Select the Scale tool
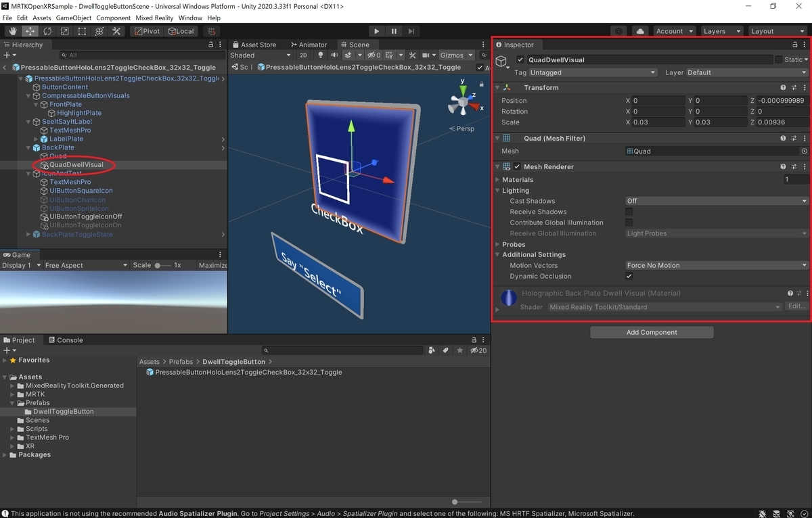 pyautogui.click(x=64, y=31)
